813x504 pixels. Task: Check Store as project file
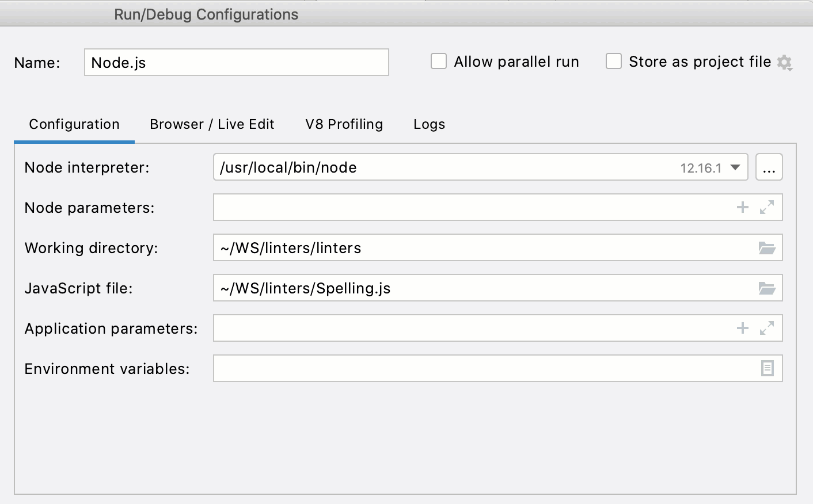[614, 61]
